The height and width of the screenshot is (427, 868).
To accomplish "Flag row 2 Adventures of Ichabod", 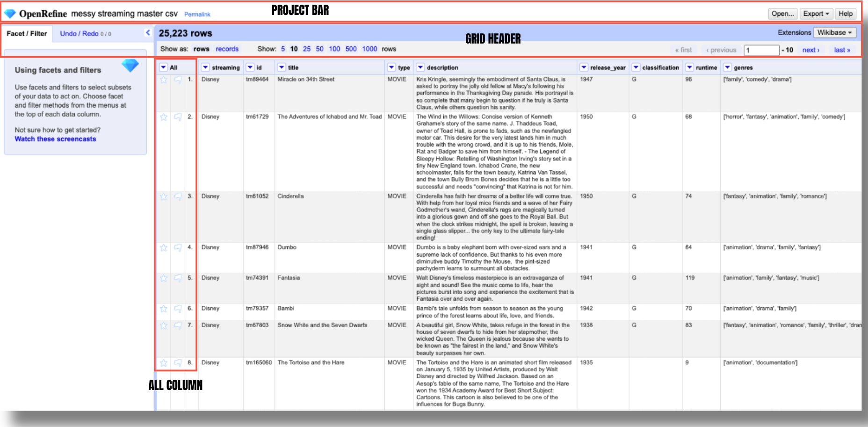I will (178, 117).
